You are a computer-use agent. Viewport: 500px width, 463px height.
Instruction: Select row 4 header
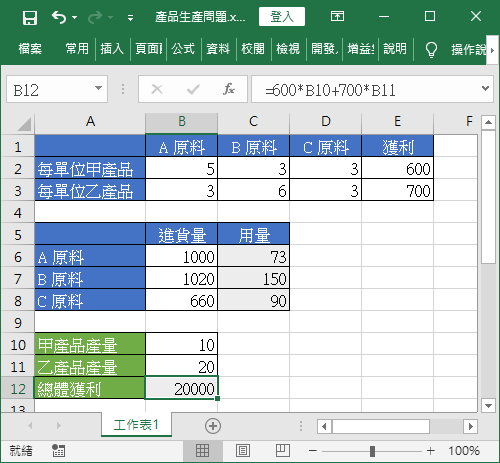coord(18,213)
